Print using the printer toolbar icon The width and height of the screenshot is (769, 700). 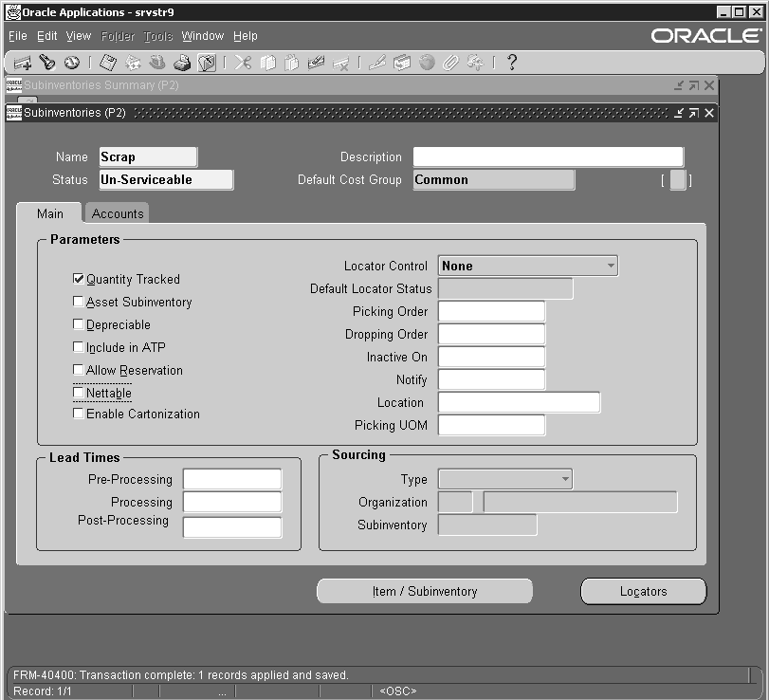[182, 63]
